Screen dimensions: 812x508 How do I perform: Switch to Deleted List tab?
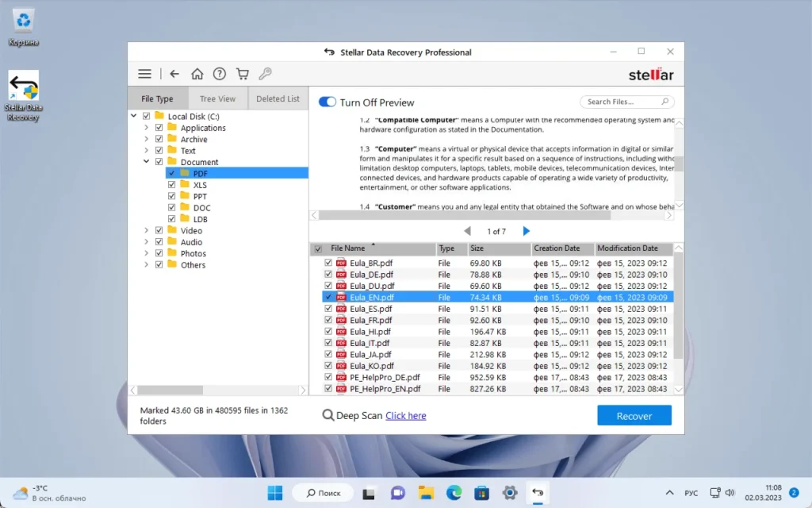[x=278, y=98]
